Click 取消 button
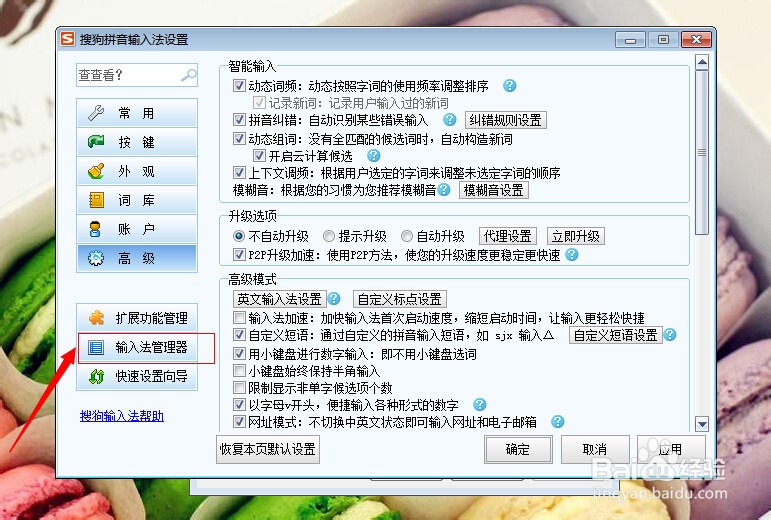 click(595, 449)
